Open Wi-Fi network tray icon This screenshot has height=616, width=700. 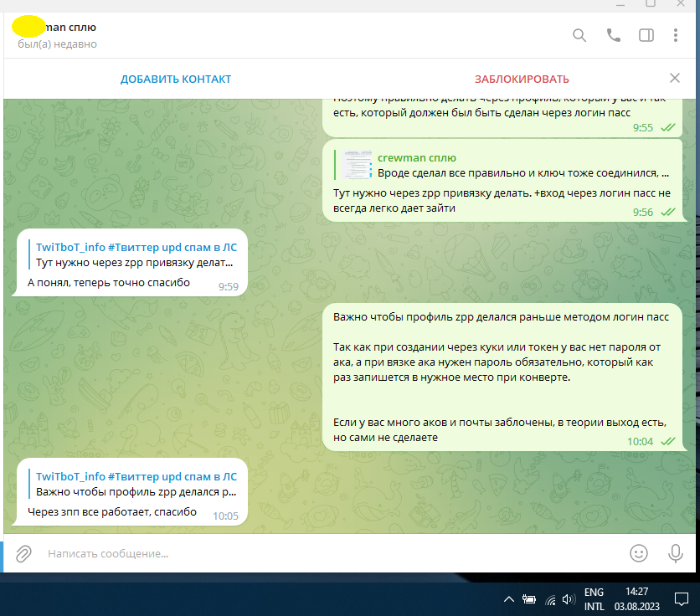(550, 600)
